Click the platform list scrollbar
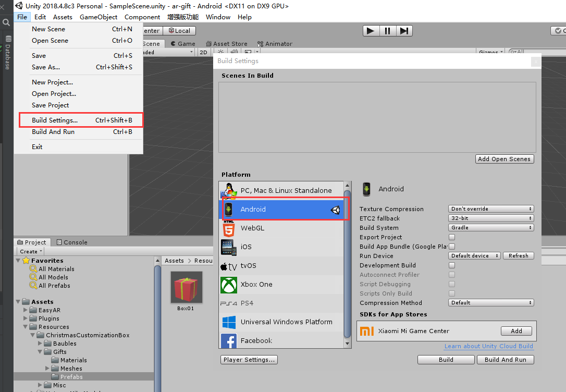 click(347, 264)
